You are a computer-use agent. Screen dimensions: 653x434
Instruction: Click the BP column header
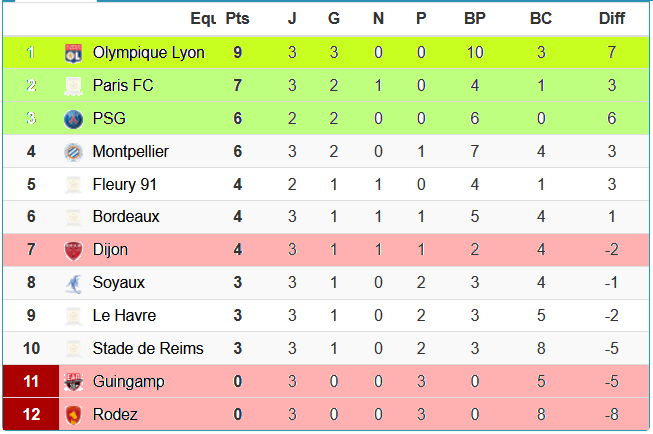tap(475, 19)
